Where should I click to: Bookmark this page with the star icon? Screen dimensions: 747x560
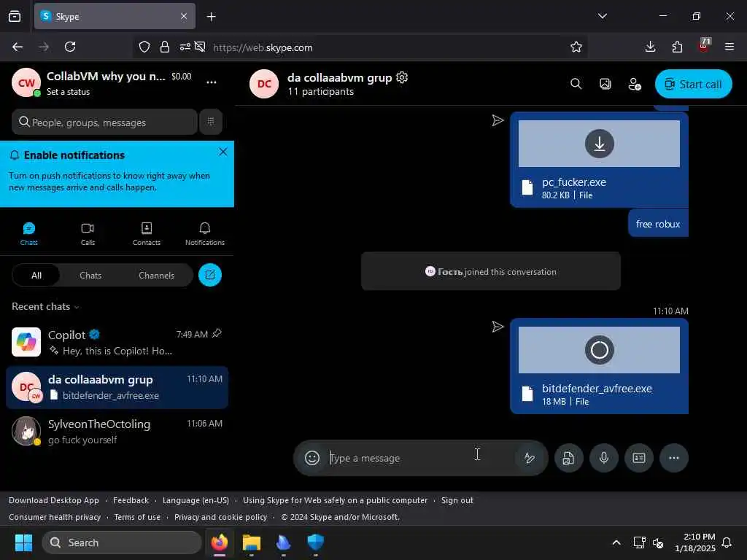click(576, 47)
